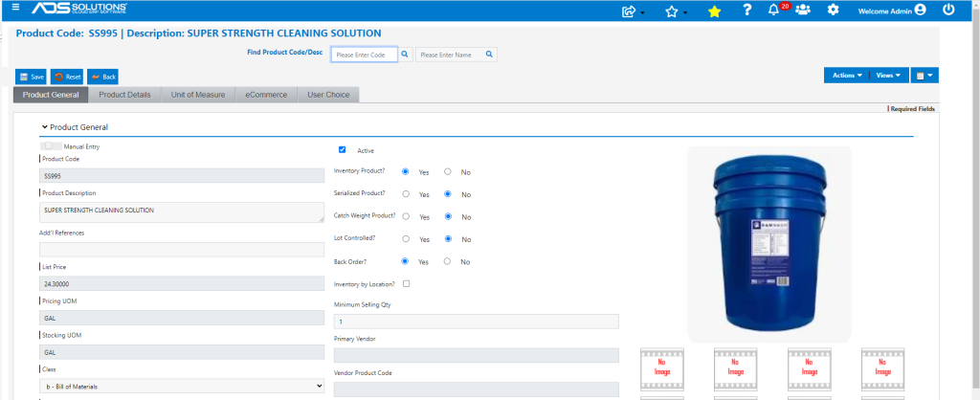Save the product record
Viewport: 980px width, 400px height.
point(31,77)
